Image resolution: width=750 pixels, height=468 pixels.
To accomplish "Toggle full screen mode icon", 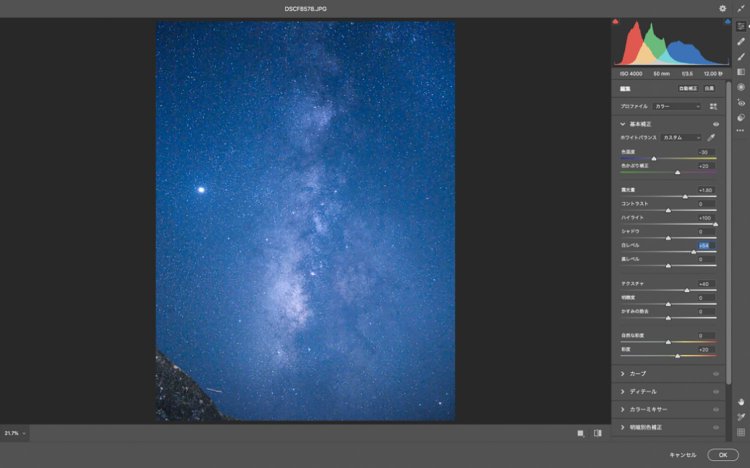I will (741, 8).
